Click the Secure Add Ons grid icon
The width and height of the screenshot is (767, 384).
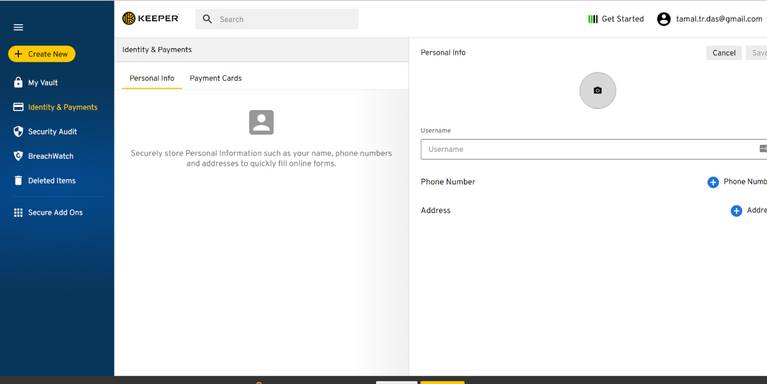point(18,212)
